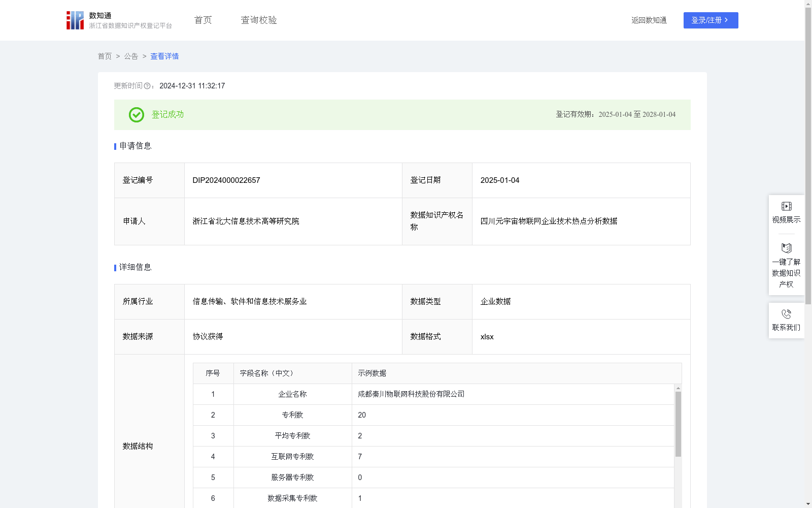This screenshot has height=508, width=812.
Task: Open 一键了解数据知识产权 guide icon
Action: click(786, 248)
